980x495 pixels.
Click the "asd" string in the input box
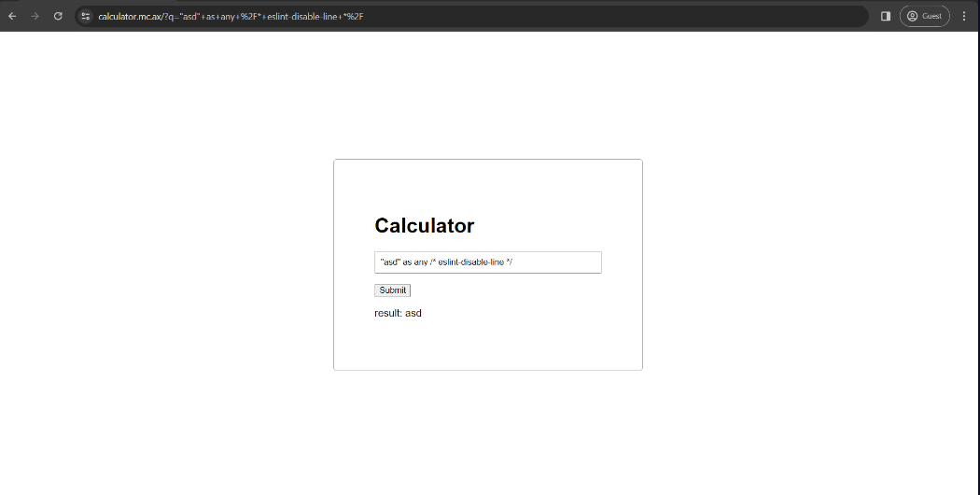390,262
